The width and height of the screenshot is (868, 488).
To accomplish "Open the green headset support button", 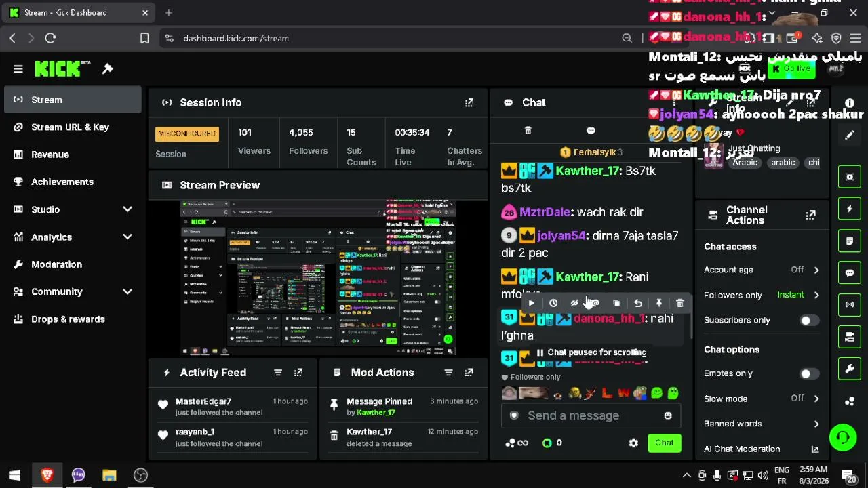I will coord(843,436).
